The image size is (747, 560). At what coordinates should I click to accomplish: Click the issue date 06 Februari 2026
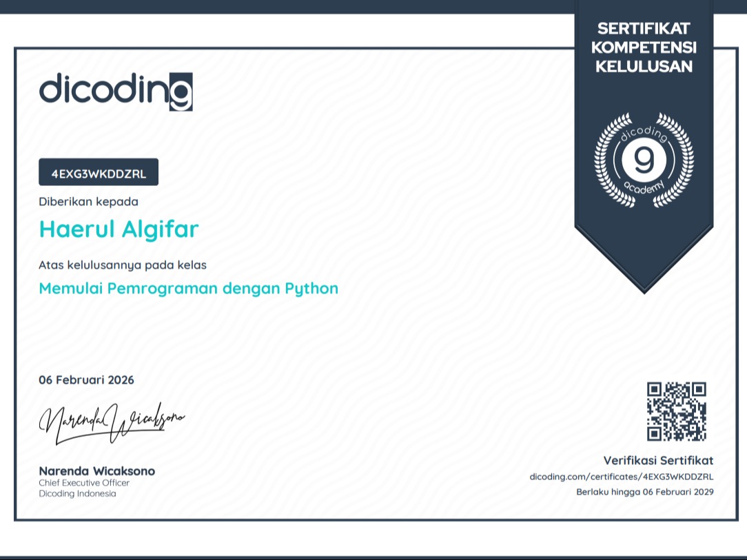pos(86,380)
